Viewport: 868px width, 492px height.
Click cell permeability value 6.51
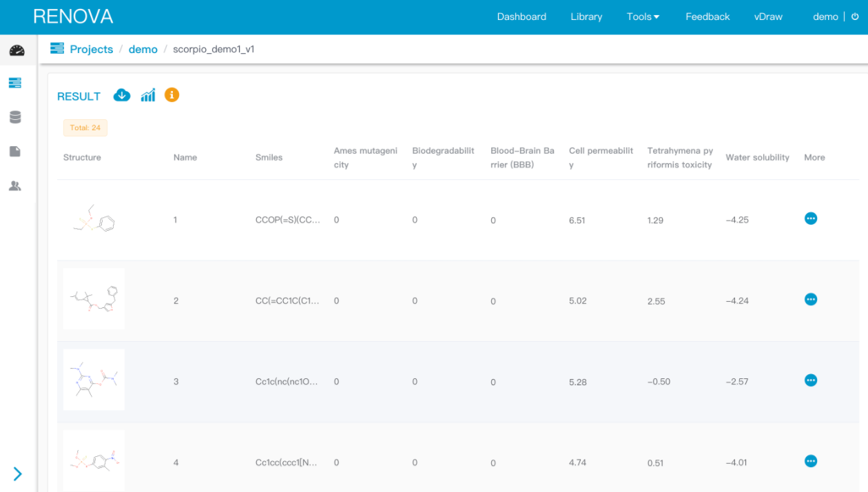pyautogui.click(x=577, y=220)
